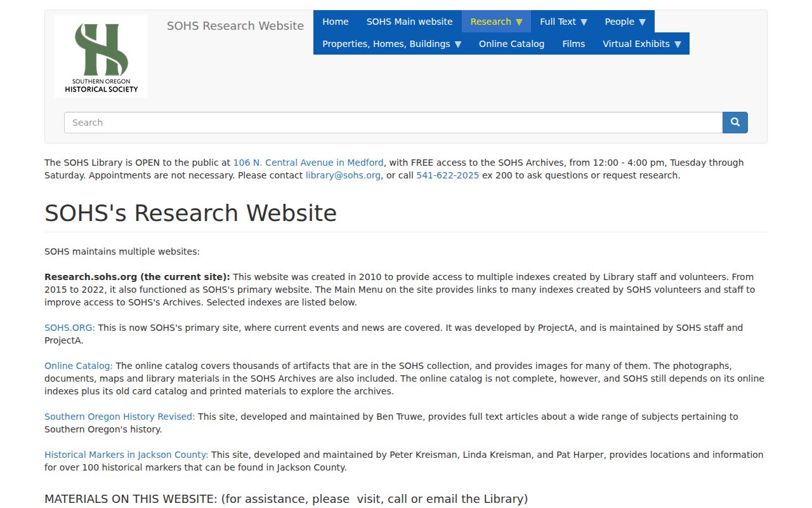Viewport: 812px width, 508px height.
Task: Click 'Research.sohs.org (the current site):' bold text
Action: pos(138,277)
